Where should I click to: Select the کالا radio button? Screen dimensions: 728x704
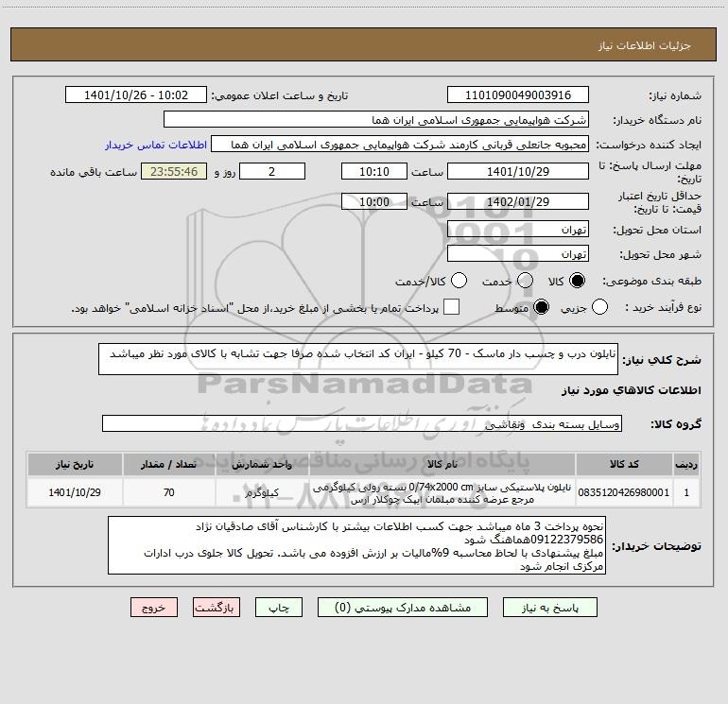[577, 281]
